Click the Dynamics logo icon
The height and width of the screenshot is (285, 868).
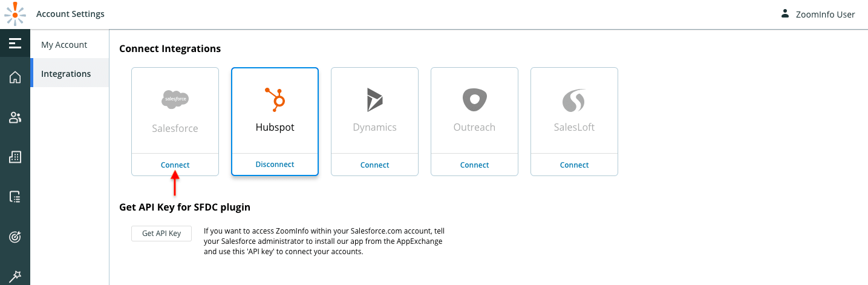(374, 100)
